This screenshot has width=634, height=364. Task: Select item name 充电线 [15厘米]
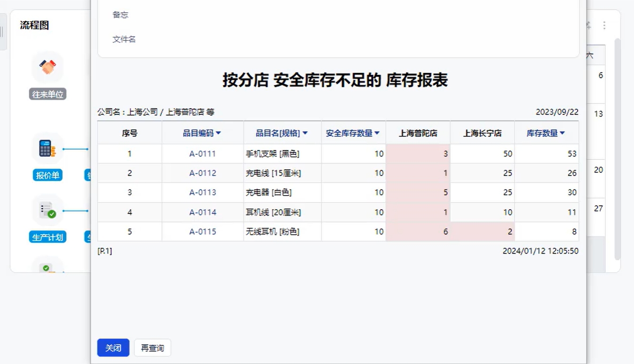click(274, 173)
